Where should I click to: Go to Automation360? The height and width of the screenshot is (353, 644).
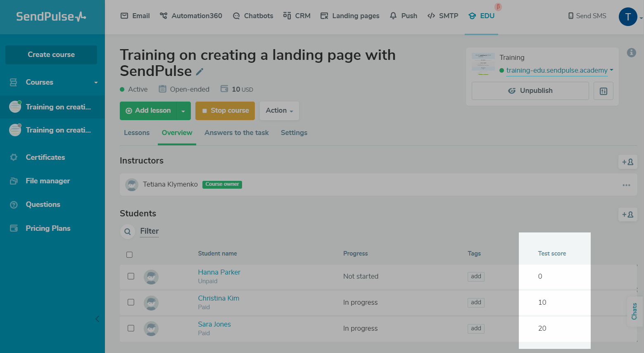(x=191, y=16)
